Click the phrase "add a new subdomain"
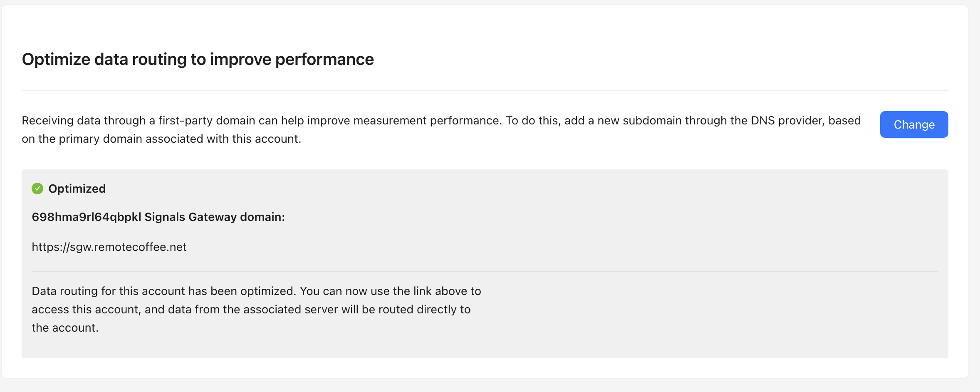The image size is (980, 392). [622, 121]
